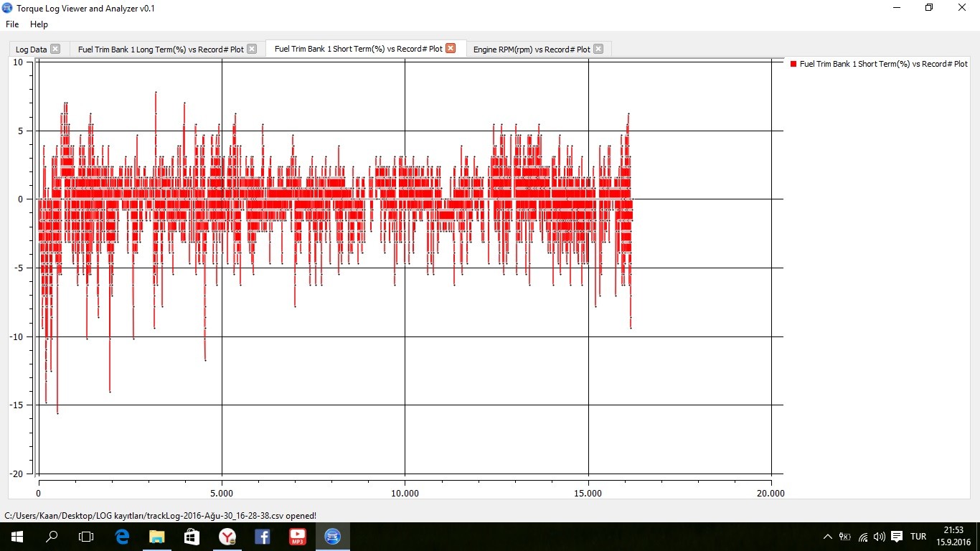Open File Explorer from the taskbar
Image resolution: width=980 pixels, height=551 pixels.
[157, 536]
